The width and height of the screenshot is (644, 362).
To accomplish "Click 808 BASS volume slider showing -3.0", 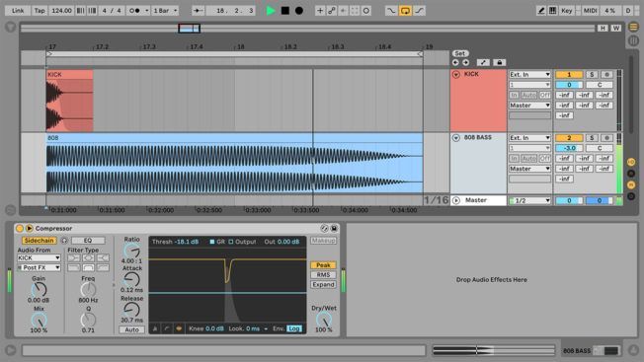I will 569,148.
